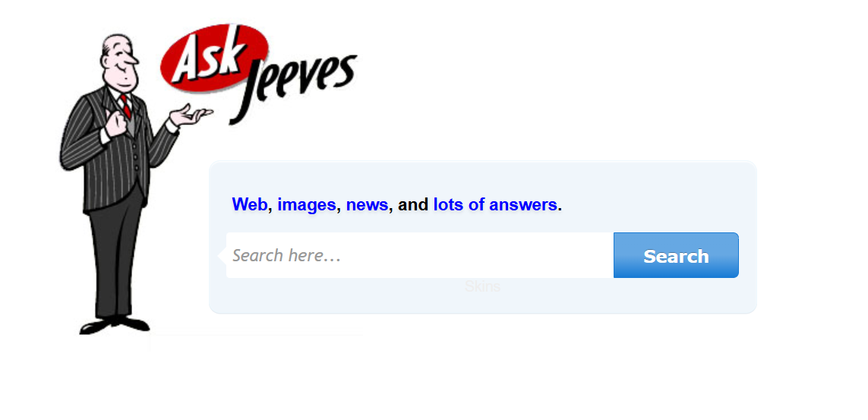Image resolution: width=868 pixels, height=420 pixels.
Task: Click the red Ask oval logo
Action: coord(214,58)
